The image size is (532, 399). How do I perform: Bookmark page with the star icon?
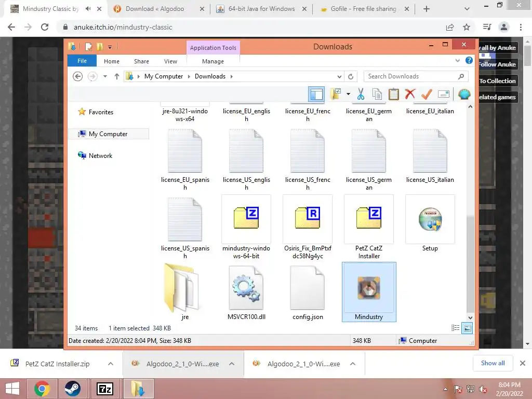point(467,27)
